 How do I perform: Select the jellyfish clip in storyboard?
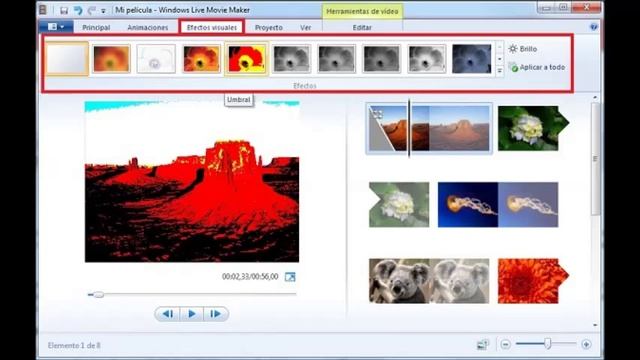pos(498,204)
